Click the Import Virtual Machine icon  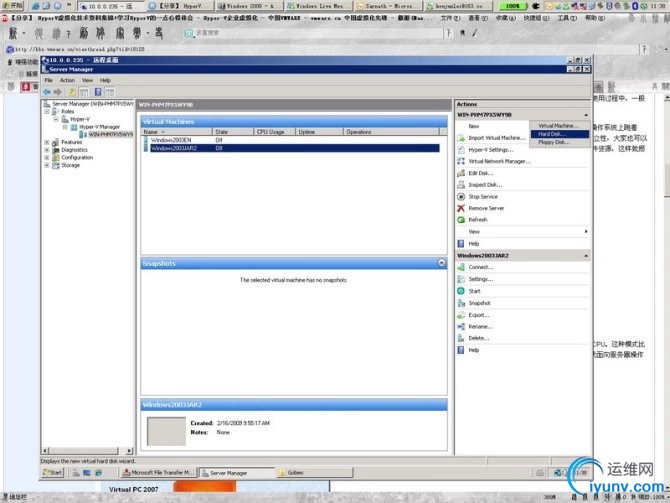[461, 138]
